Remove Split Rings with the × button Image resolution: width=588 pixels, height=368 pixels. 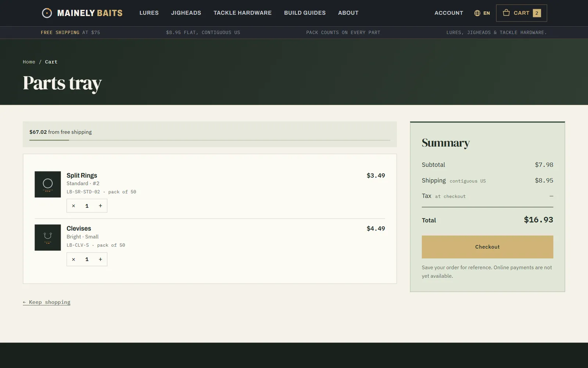pos(73,206)
